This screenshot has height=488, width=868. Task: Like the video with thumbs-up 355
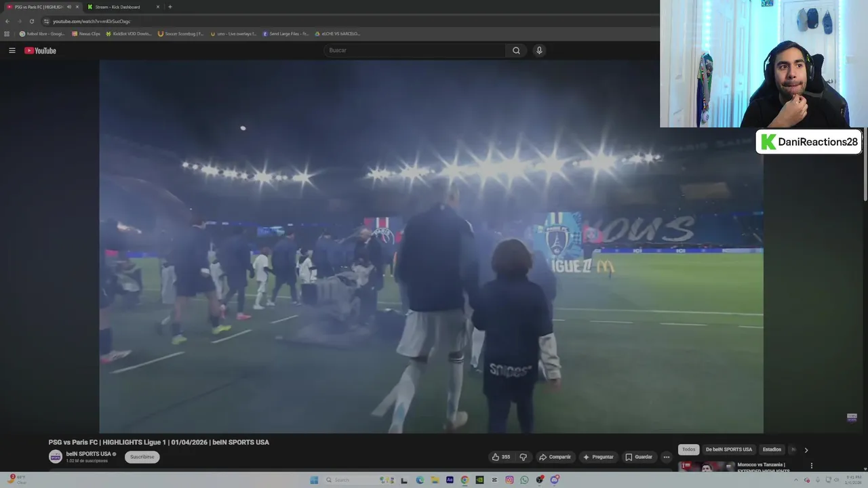point(500,457)
